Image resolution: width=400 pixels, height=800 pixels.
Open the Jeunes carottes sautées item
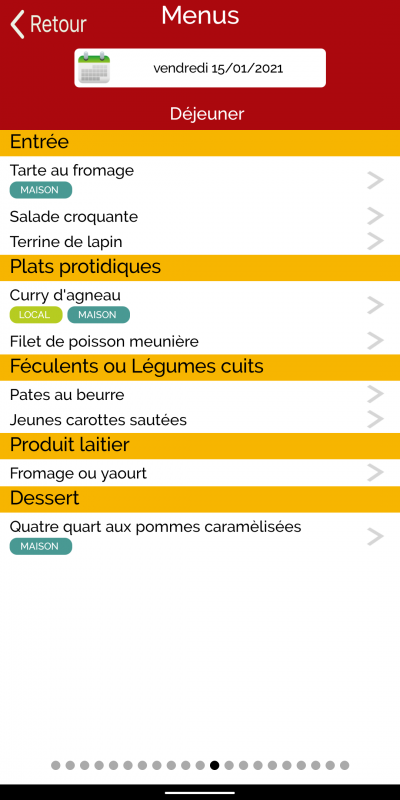(x=200, y=420)
